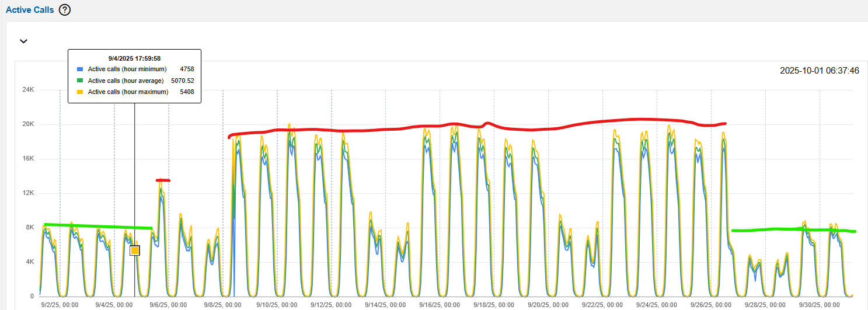Click the 20K y-axis label
868x310 pixels.
29,125
